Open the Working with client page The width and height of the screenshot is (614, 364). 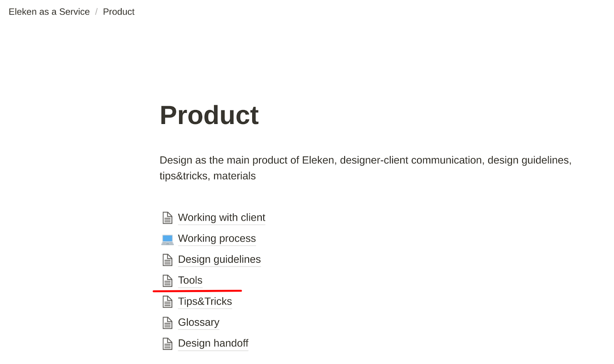click(221, 217)
